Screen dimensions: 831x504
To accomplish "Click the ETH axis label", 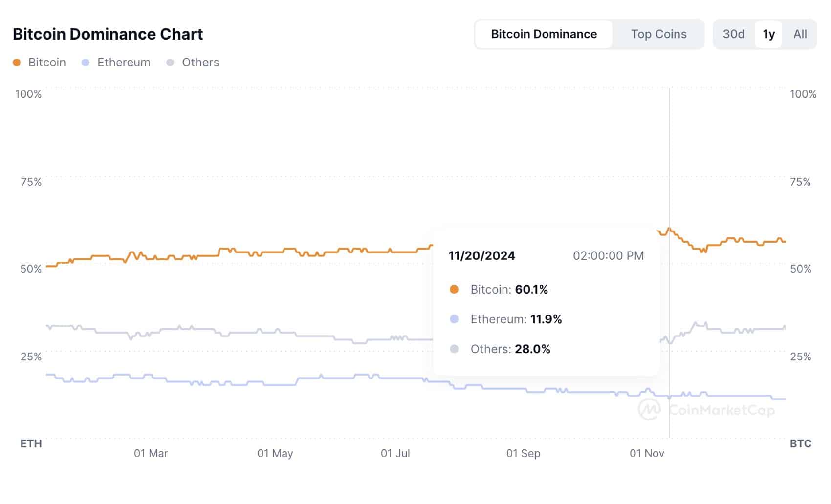I will pyautogui.click(x=31, y=443).
